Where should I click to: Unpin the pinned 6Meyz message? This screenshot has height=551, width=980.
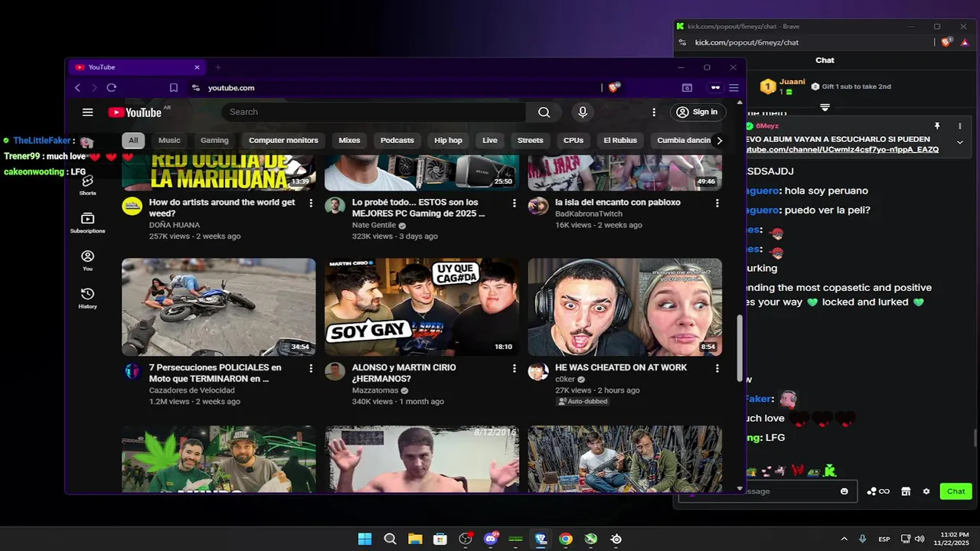pos(936,126)
